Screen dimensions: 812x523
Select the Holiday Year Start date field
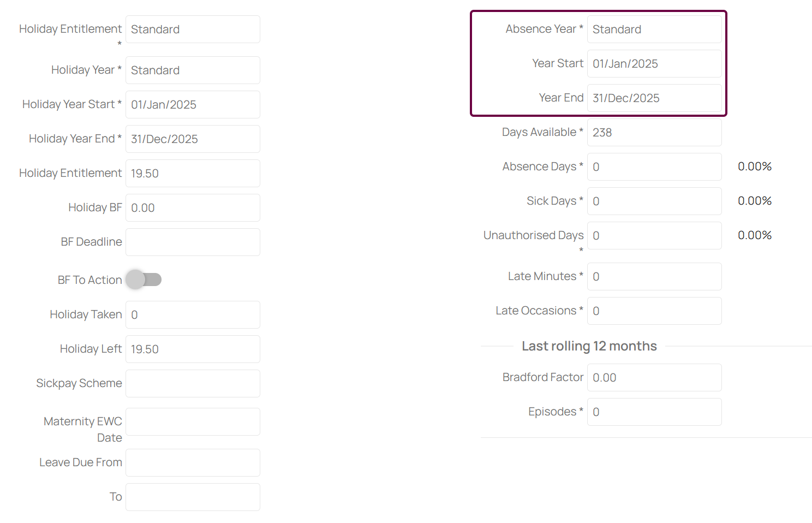(193, 105)
